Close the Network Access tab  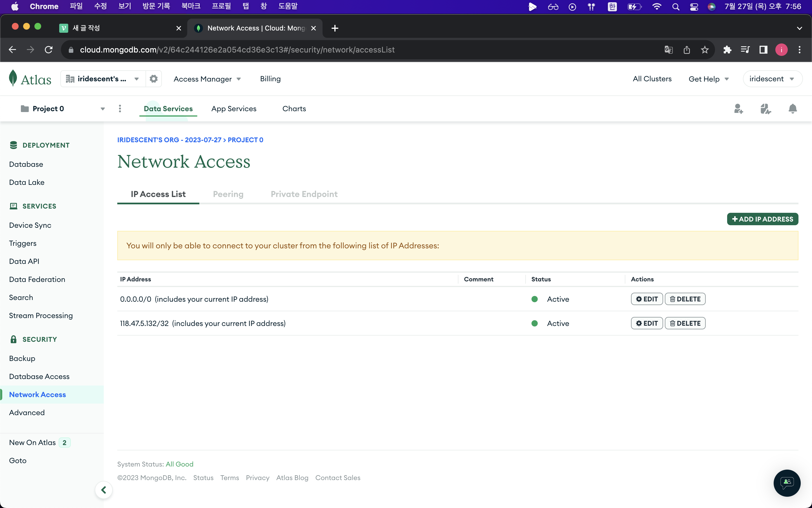coord(314,28)
